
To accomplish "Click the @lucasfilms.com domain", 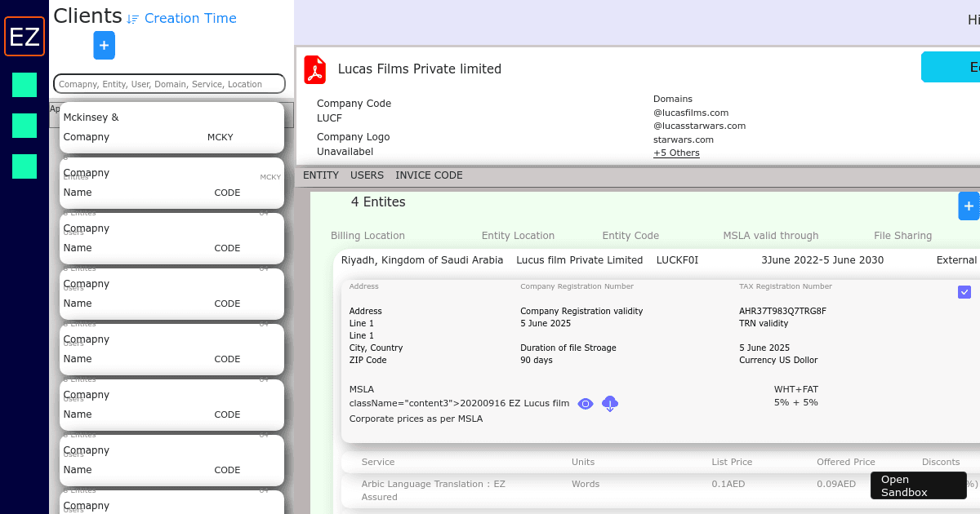I will (x=691, y=113).
